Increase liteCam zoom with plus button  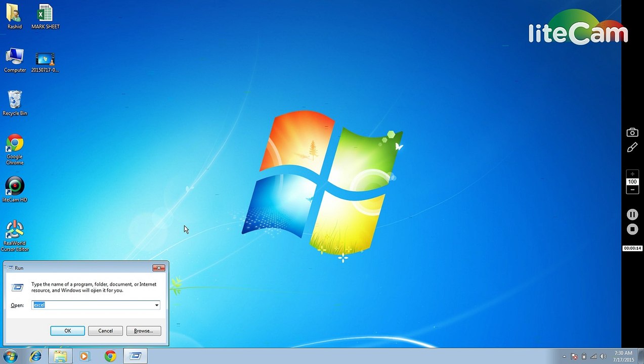[632, 174]
